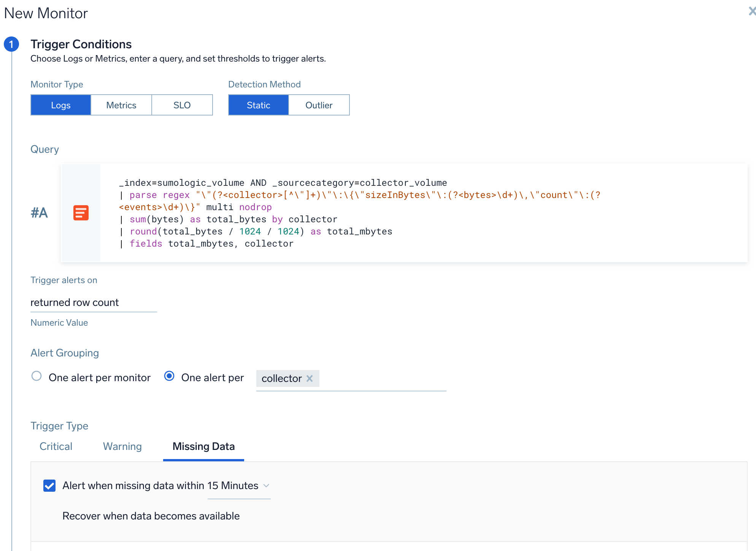756x551 pixels.
Task: Choose Static detection method
Action: click(x=259, y=105)
